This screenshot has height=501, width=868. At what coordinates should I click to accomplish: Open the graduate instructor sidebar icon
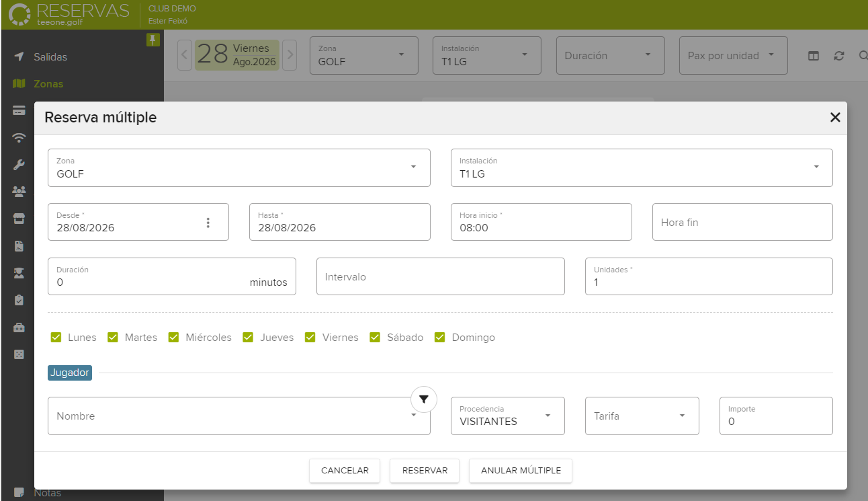[19, 273]
